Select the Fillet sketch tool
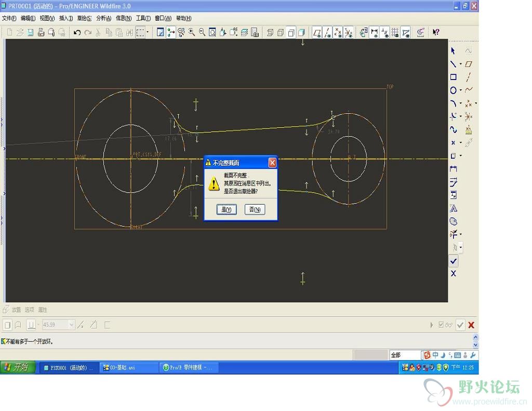Screen dimensions: 532x411 (x=453, y=116)
